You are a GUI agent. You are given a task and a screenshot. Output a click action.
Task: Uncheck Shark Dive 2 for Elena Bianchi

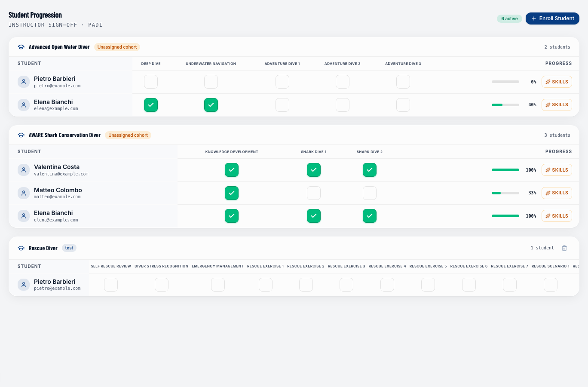370,216
